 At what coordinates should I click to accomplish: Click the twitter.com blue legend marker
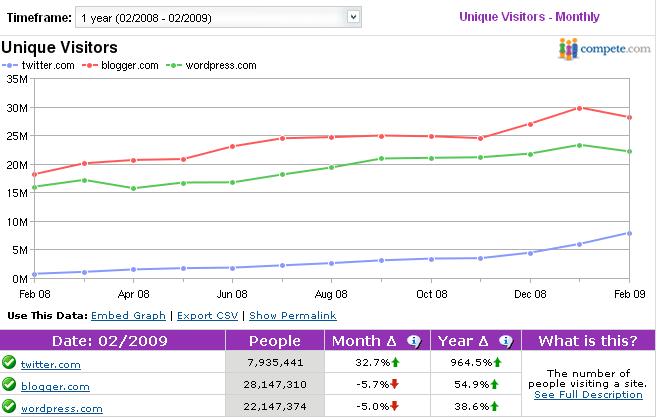coord(10,65)
